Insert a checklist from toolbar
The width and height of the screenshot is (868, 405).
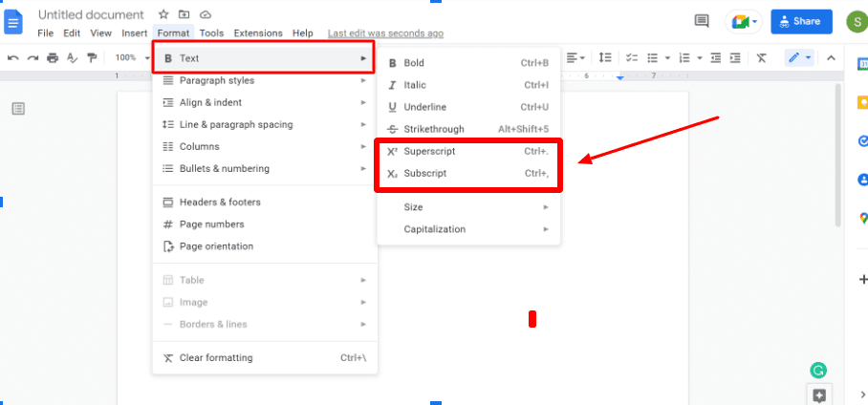click(x=632, y=57)
